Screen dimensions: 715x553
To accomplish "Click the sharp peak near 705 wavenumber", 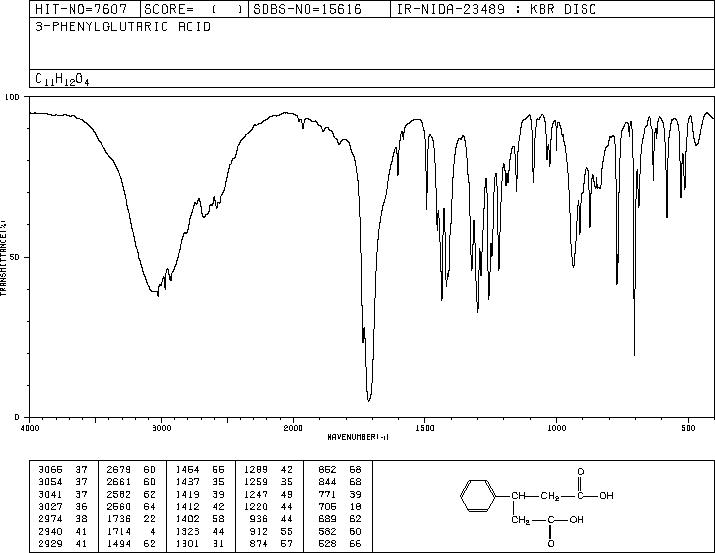I will pos(634,355).
